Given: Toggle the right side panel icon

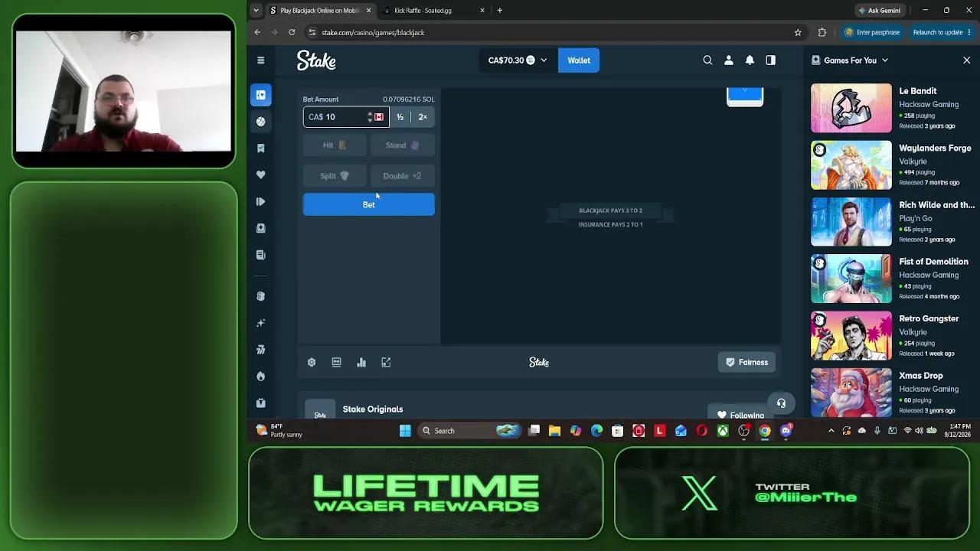Looking at the screenshot, I should click(771, 60).
